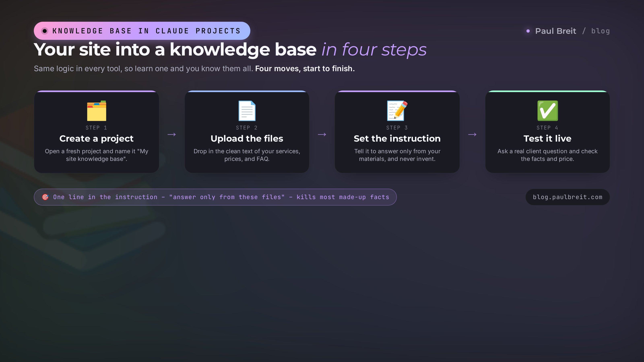Click the Your site into a knowledge base heading
Screen dimensions: 644x362
(x=175, y=50)
